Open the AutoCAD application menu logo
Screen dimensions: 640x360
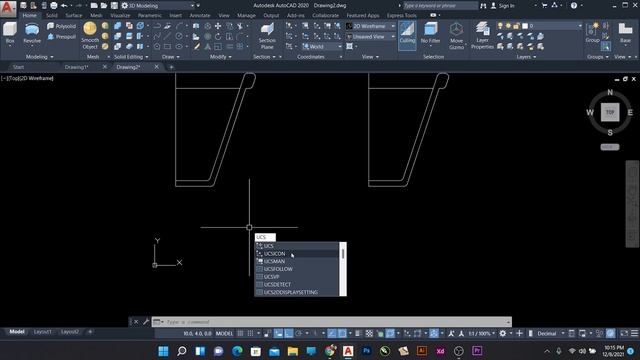[x=8, y=8]
